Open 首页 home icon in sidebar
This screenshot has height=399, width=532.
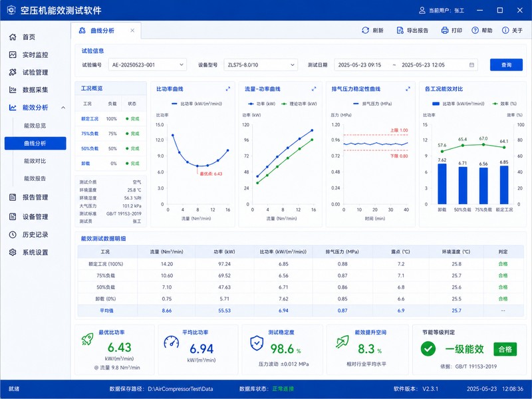click(x=13, y=37)
